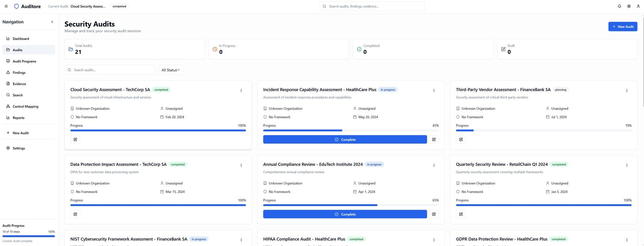Screen dimensions: 644x246
Task: Complete the Incident Response Capability Assessment
Action: coord(345,139)
